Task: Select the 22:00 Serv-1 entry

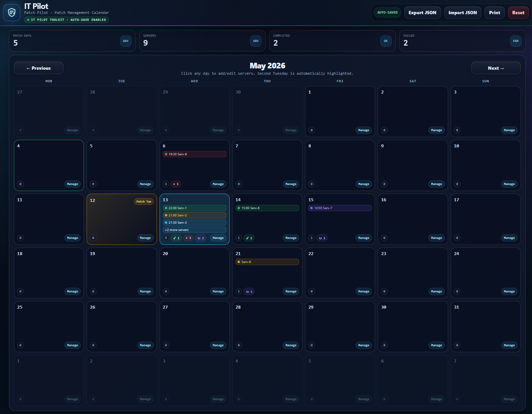Action: (x=195, y=208)
